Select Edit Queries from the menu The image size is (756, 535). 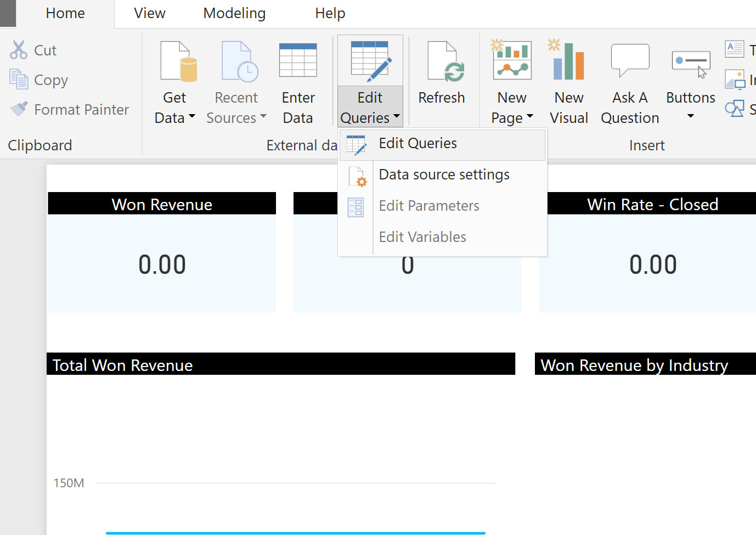pos(418,143)
